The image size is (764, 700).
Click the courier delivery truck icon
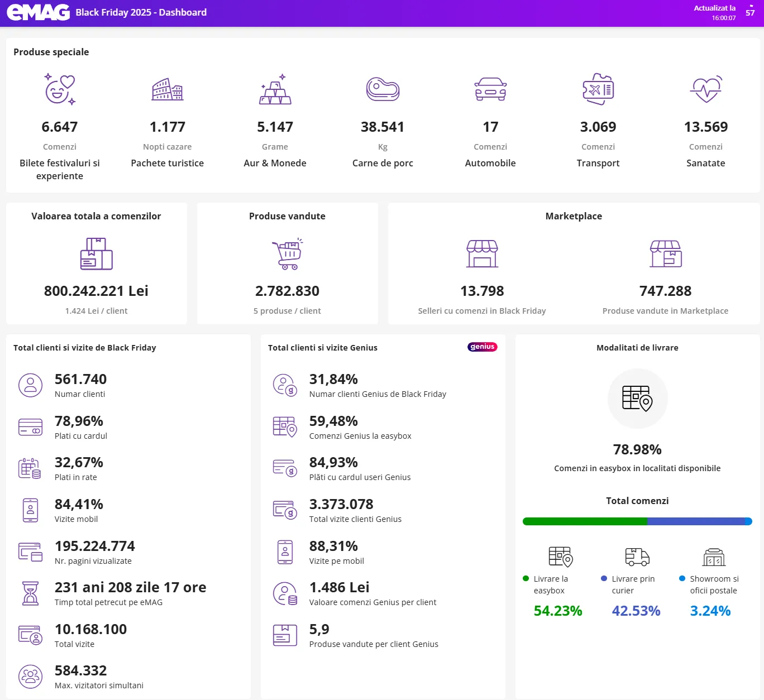637,557
